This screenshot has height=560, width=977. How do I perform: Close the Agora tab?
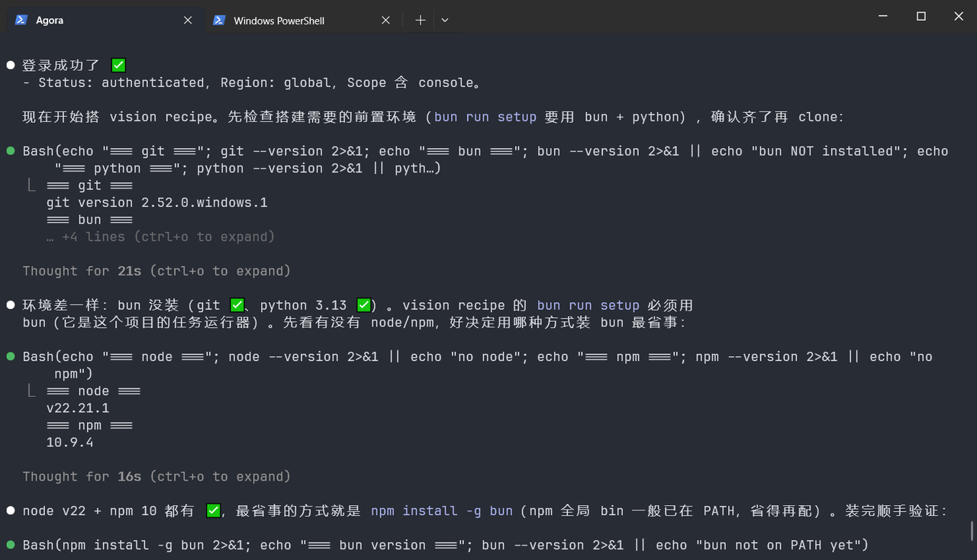pos(188,21)
